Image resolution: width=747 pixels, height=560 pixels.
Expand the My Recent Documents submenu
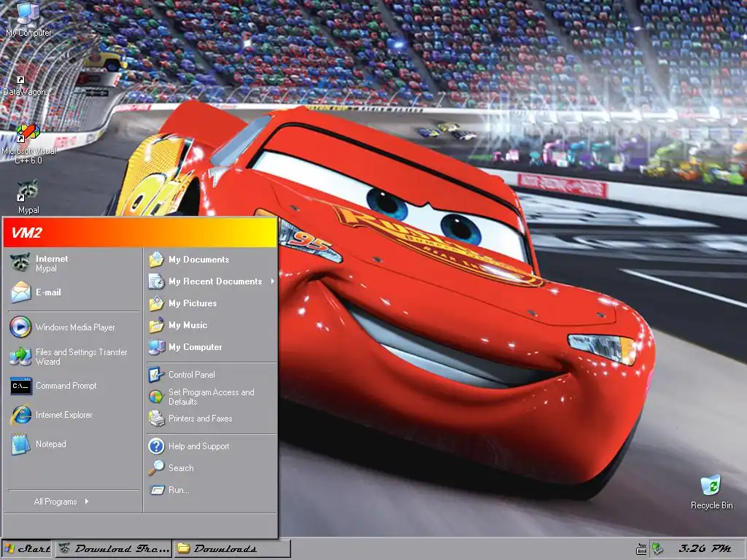211,281
